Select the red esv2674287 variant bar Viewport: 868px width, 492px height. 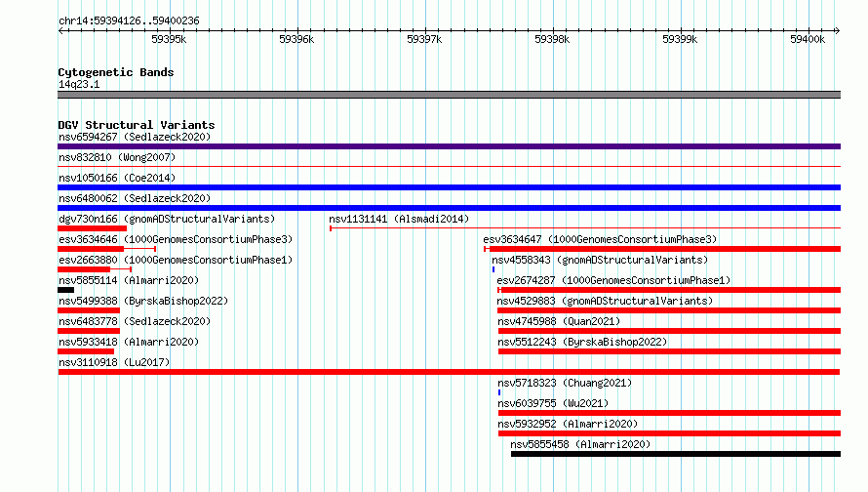click(669, 290)
